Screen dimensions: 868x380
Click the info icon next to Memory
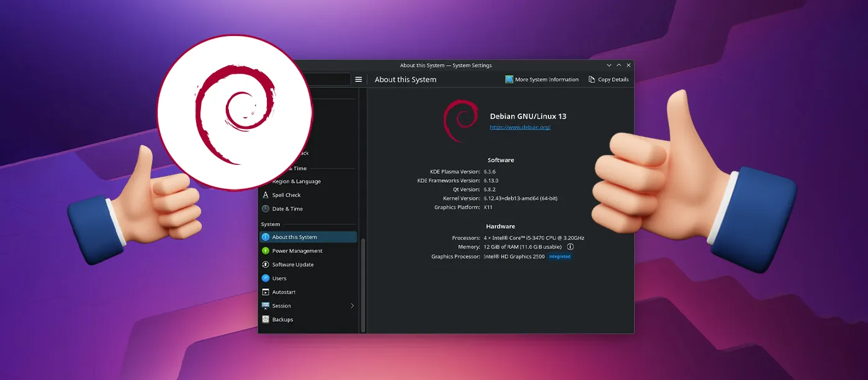click(570, 247)
